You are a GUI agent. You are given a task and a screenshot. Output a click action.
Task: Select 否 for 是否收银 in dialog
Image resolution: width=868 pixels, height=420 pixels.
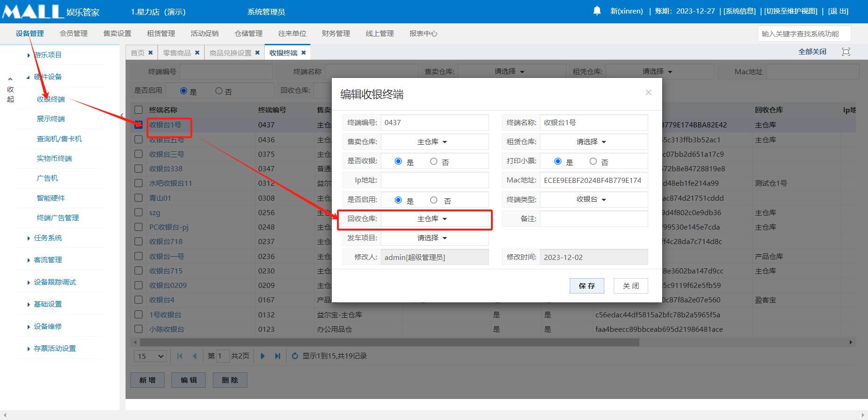point(434,161)
